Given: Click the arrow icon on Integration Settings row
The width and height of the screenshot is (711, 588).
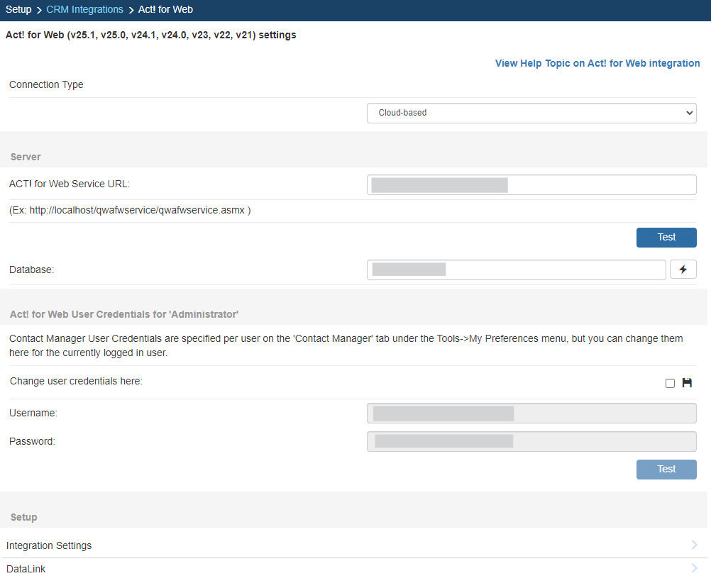Looking at the screenshot, I should point(694,545).
